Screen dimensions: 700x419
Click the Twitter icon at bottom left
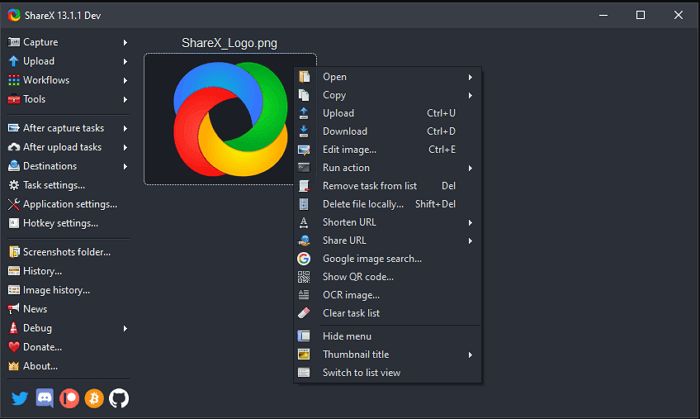tap(19, 398)
